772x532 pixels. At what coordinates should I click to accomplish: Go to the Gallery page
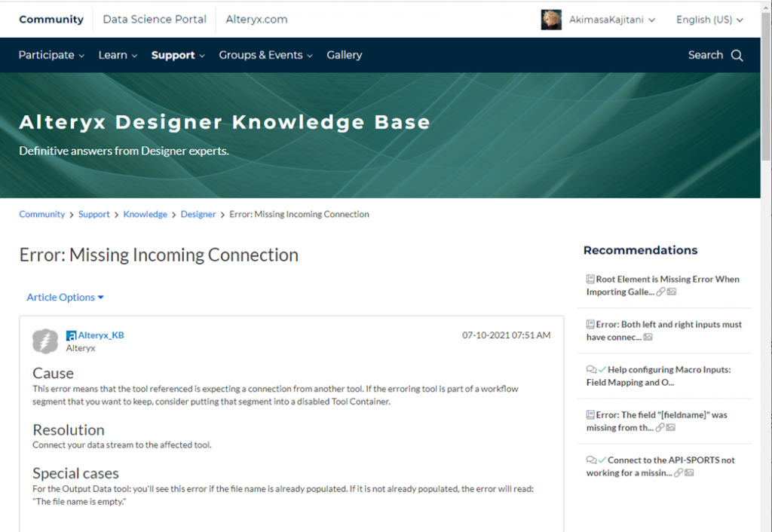click(344, 55)
